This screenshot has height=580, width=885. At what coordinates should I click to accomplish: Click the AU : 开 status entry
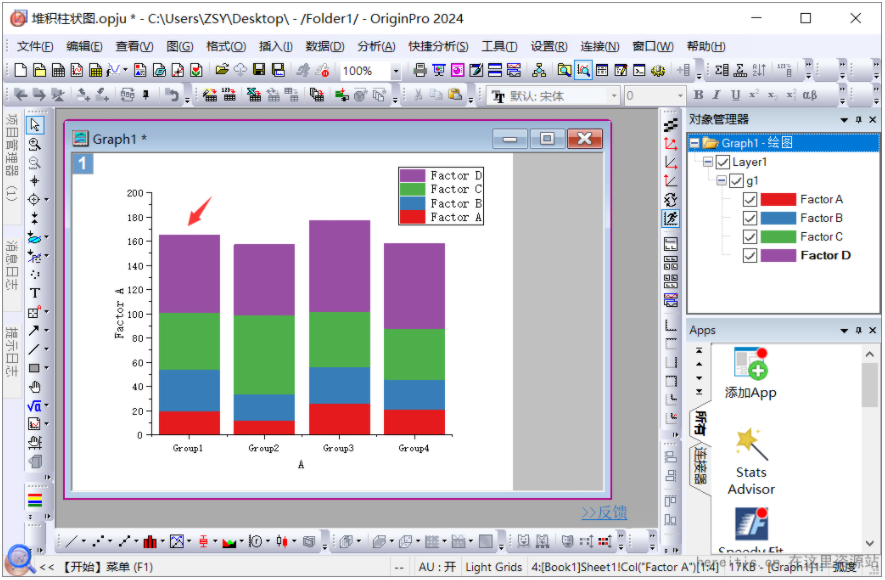tap(437, 567)
